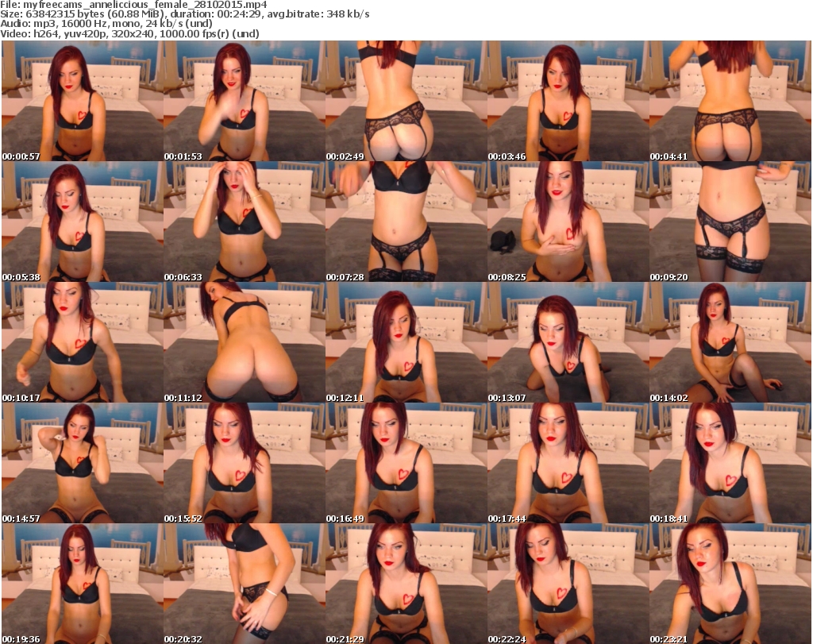This screenshot has height=644, width=813.
Task: Pick the frame marked 00:09:20
Action: [x=730, y=222]
